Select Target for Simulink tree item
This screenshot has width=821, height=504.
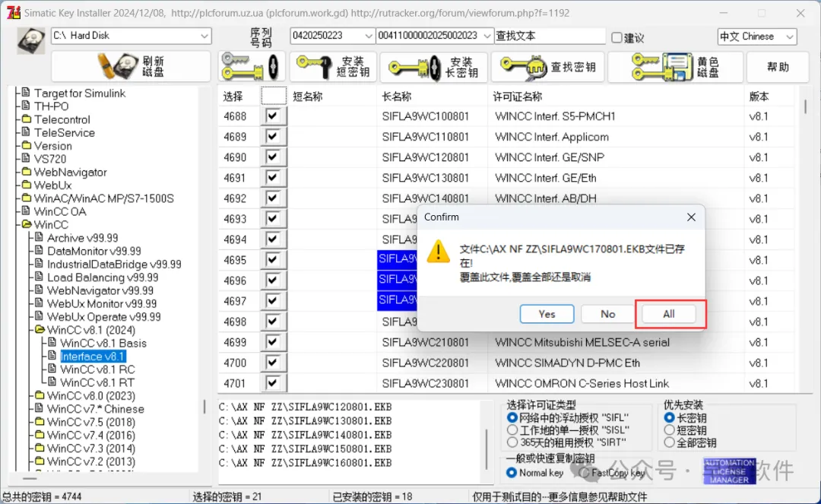(x=80, y=93)
